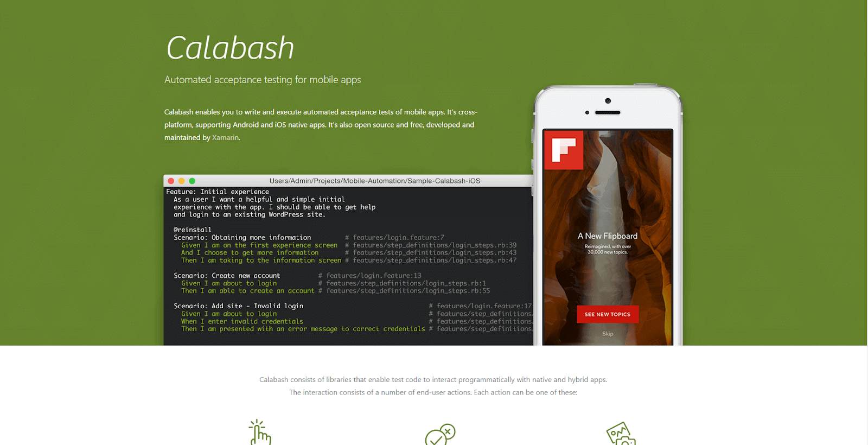This screenshot has width=868, height=445.
Task: Click the yellow minimize dot of terminal window
Action: tap(181, 181)
